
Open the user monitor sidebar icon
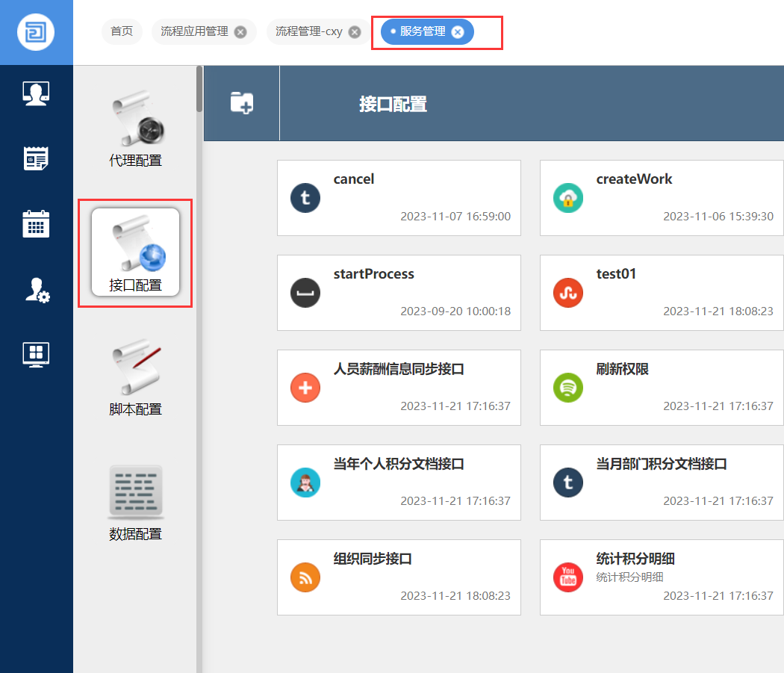tap(36, 93)
